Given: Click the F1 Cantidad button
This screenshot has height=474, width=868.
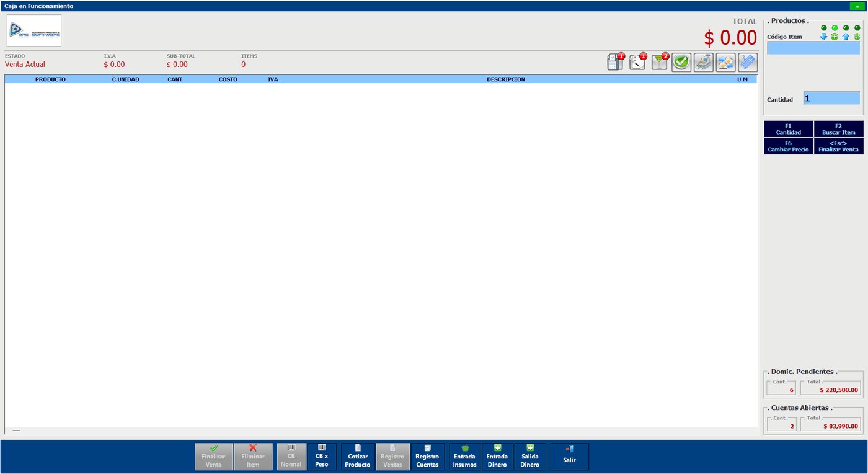Looking at the screenshot, I should point(788,129).
